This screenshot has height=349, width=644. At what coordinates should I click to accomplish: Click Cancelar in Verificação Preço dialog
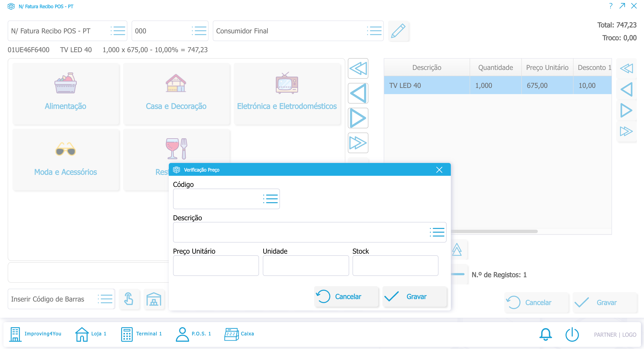pyautogui.click(x=346, y=296)
